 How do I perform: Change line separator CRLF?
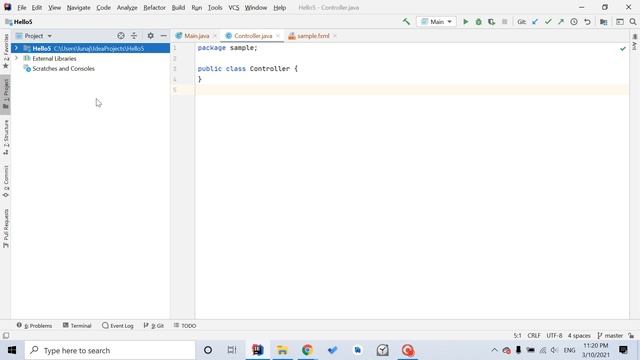[534, 336]
